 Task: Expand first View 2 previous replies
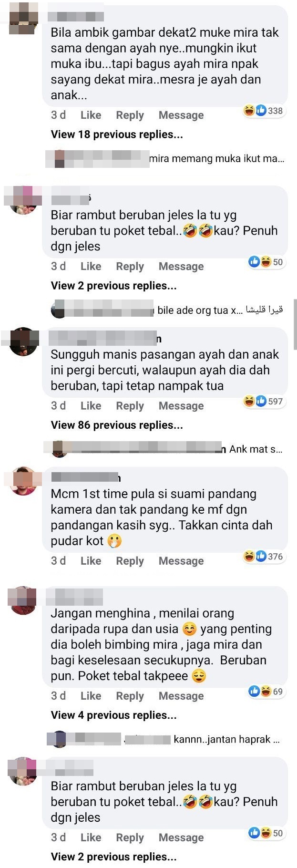[x=114, y=286]
